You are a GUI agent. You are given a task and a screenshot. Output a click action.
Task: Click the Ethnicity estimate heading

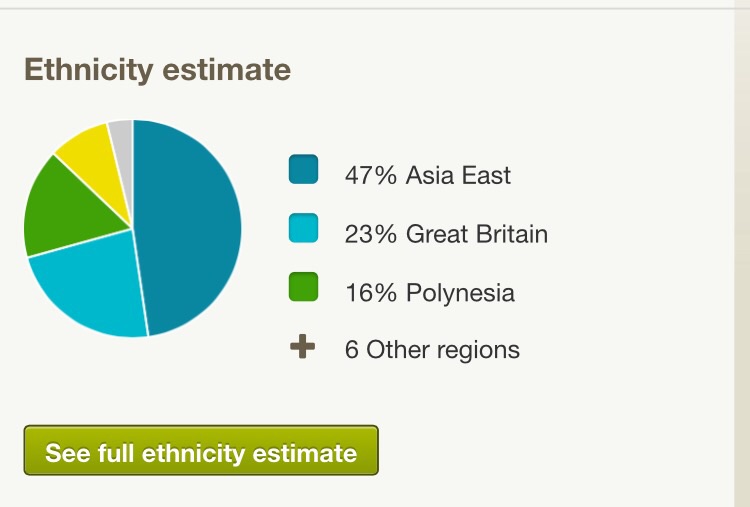pos(157,70)
